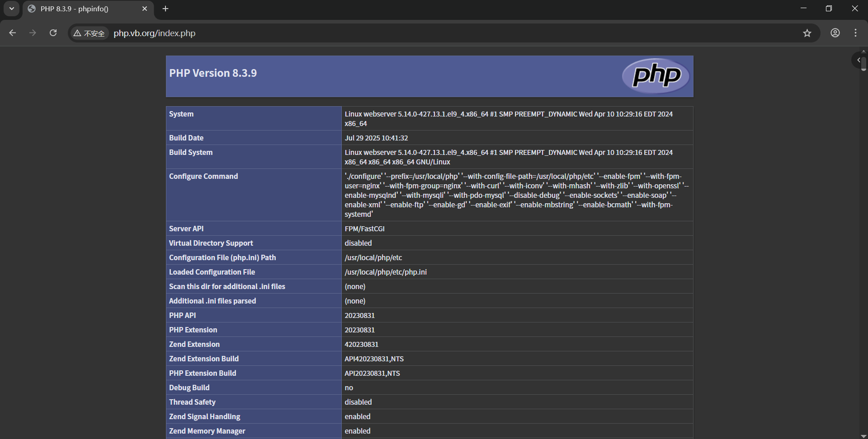This screenshot has height=439, width=868.
Task: Click the Configuration File (php.ini) Path label
Action: pos(222,258)
